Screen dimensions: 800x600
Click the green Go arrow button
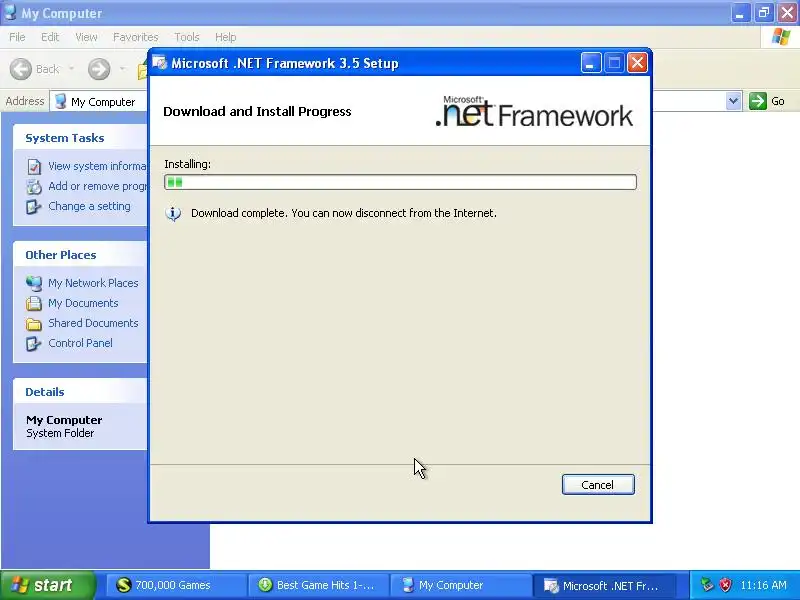pyautogui.click(x=758, y=101)
